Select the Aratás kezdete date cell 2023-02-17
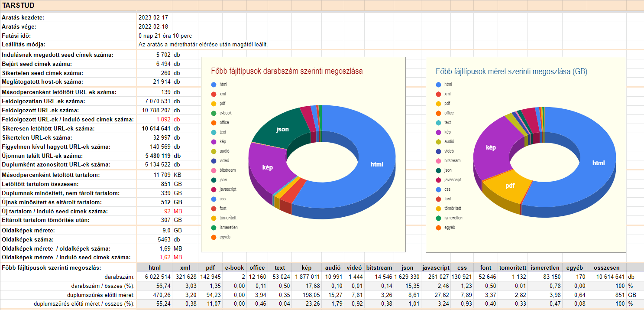Viewport: 644px width, 310px height. (154, 18)
